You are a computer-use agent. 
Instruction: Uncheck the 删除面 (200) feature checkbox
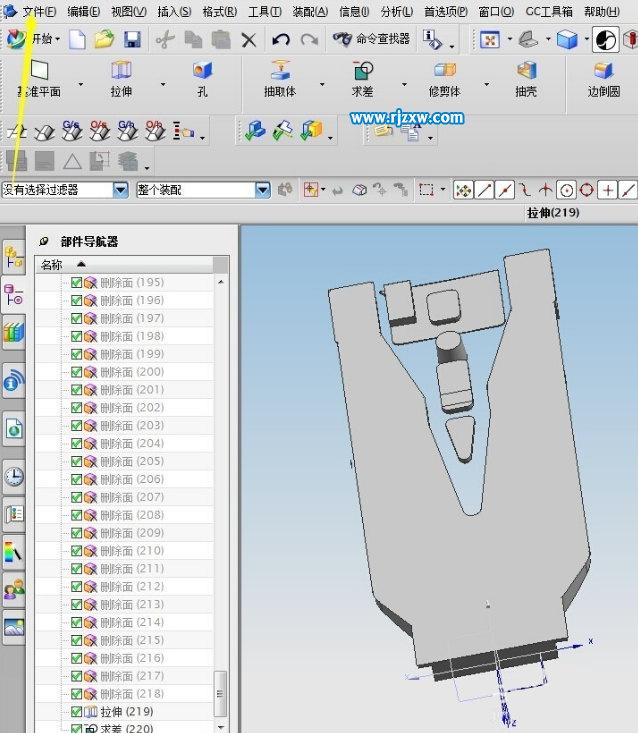point(77,372)
